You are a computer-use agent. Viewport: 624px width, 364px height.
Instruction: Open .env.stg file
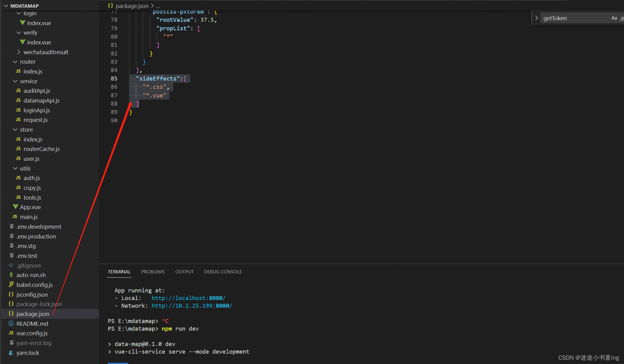coord(26,246)
